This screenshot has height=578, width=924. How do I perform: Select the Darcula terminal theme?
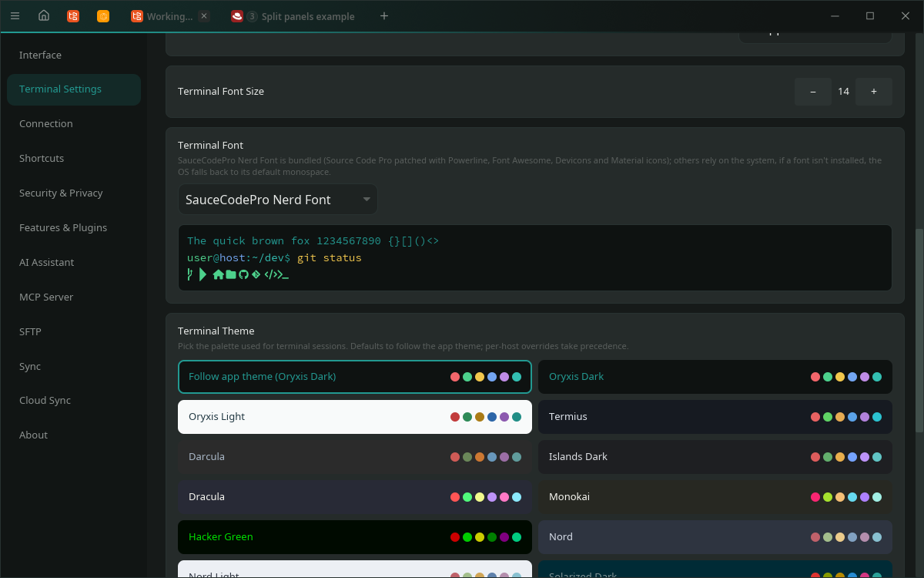coord(355,457)
